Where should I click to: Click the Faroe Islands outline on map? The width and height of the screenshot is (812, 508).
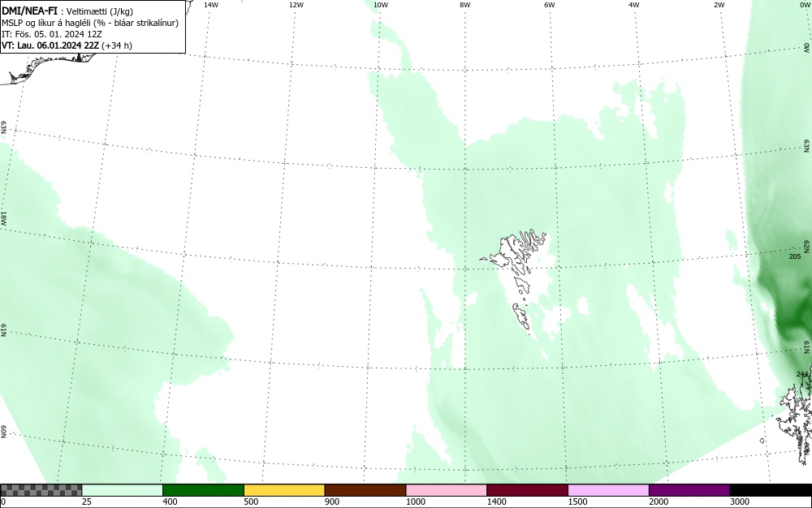coord(512,281)
